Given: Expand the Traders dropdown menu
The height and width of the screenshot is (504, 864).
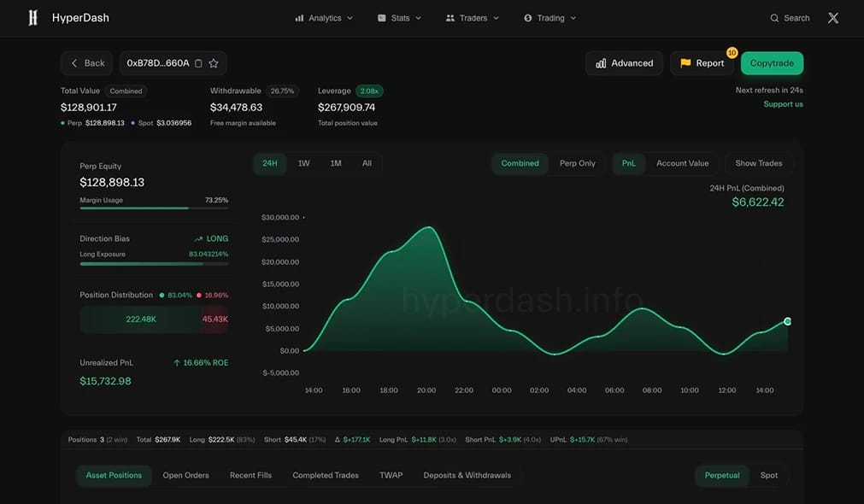Looking at the screenshot, I should pyautogui.click(x=473, y=18).
